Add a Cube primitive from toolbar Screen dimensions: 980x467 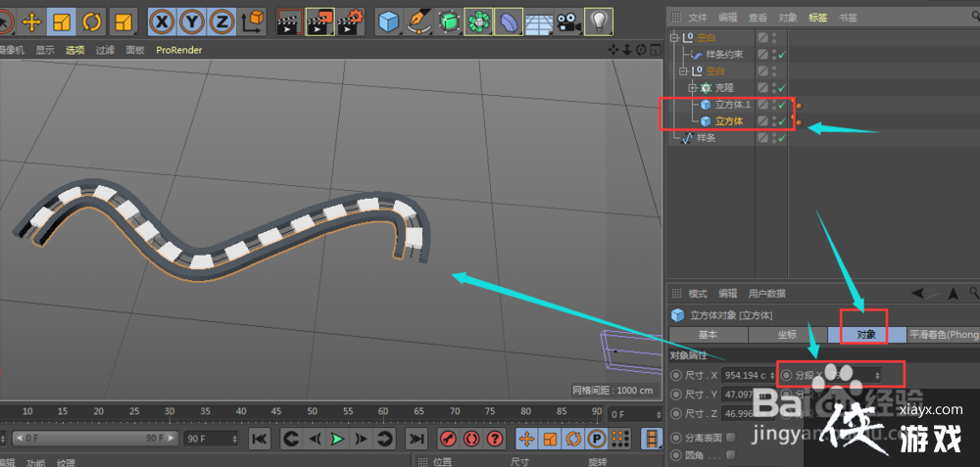click(389, 23)
